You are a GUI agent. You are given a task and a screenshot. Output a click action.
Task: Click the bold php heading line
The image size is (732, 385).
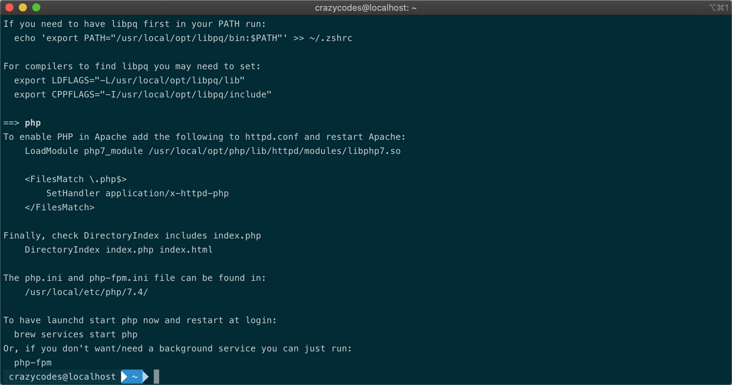(x=33, y=123)
